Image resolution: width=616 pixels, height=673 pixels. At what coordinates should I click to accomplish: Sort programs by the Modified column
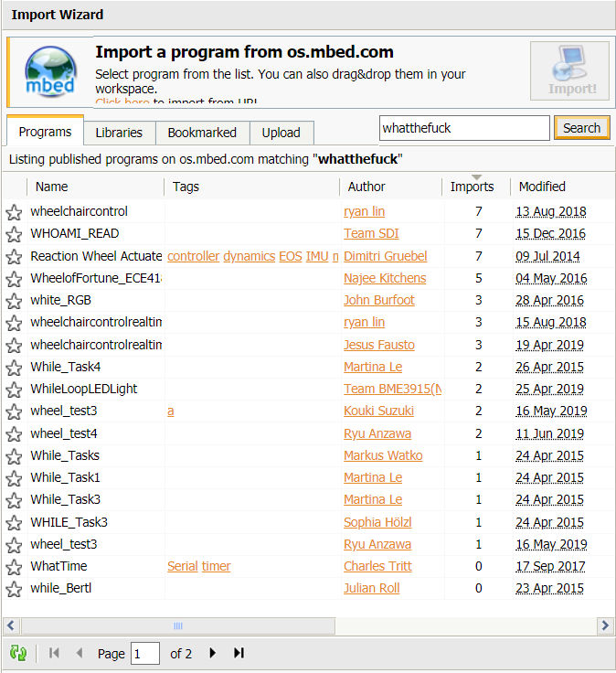click(542, 187)
